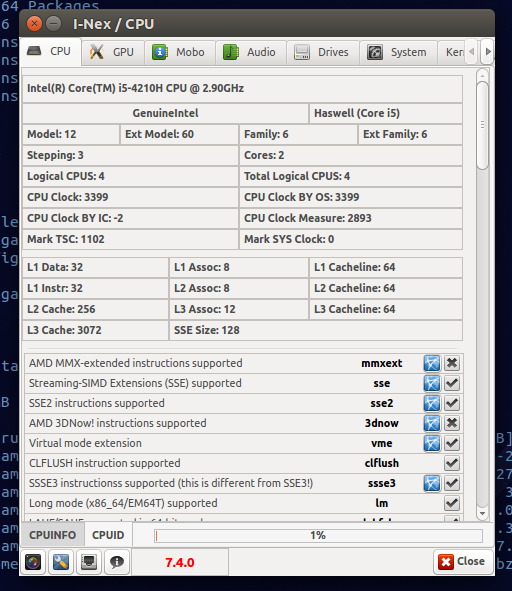Viewport: 512px width, 591px height.
Task: Click the blue wiki icon in sse row
Action: pyautogui.click(x=432, y=383)
